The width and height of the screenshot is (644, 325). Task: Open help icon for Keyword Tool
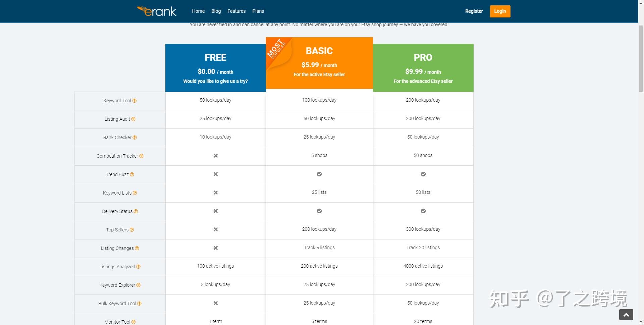click(x=135, y=101)
